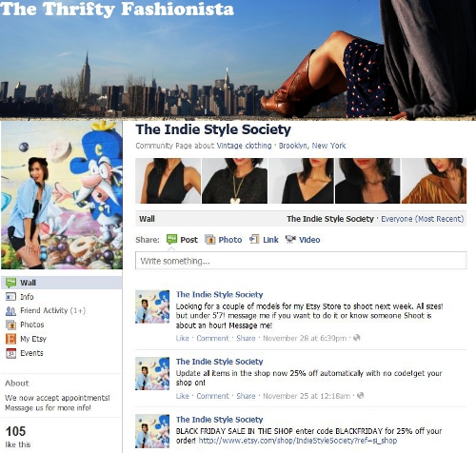The height and width of the screenshot is (453, 476).
Task: Click the Photos icon in left sidebar
Action: pyautogui.click(x=10, y=325)
